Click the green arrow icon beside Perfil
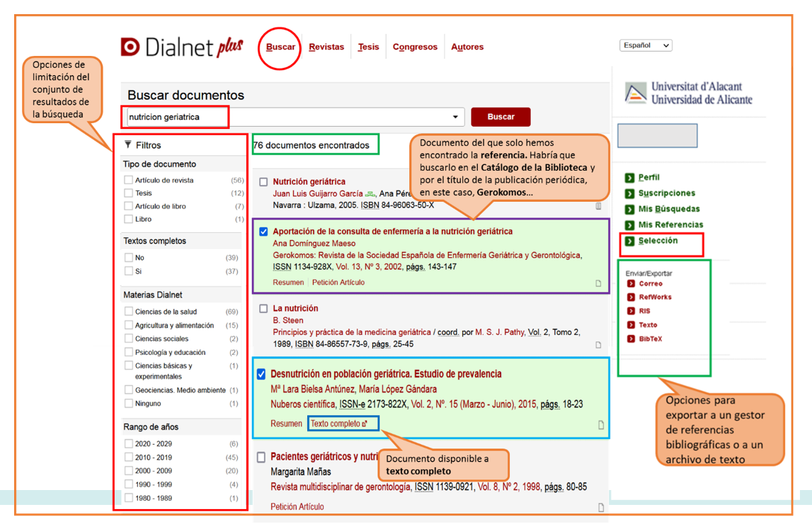Screen dimensions: 812x529 (629, 178)
